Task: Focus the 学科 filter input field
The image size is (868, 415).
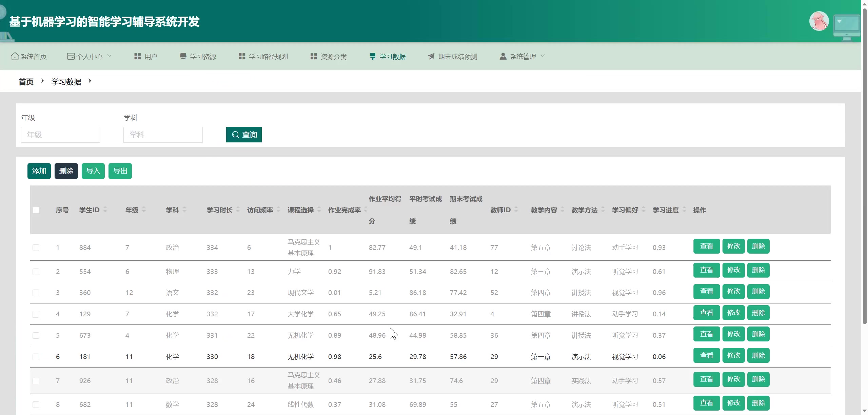Action: 163,135
